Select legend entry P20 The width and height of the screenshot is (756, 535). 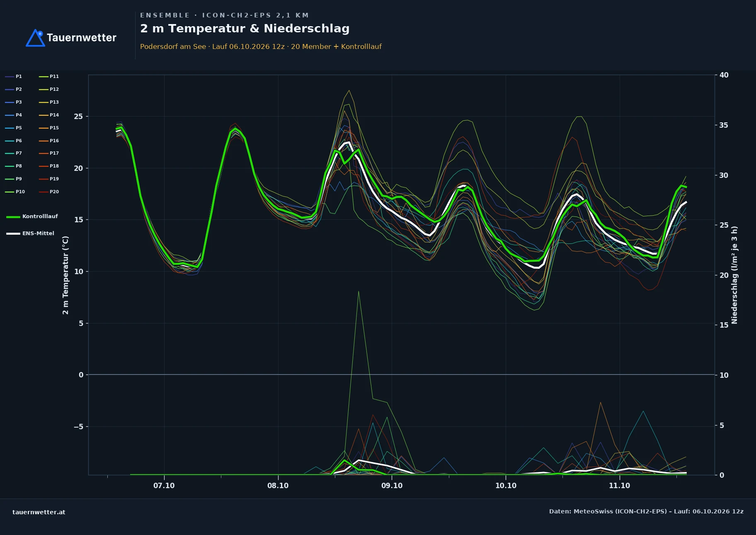point(49,192)
